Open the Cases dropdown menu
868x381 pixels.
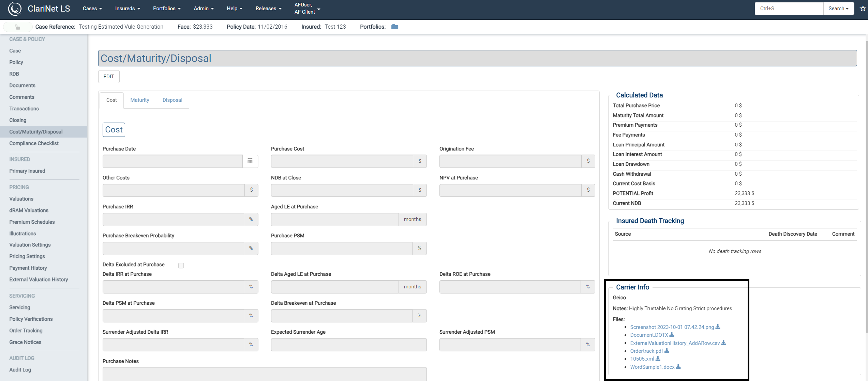(92, 9)
